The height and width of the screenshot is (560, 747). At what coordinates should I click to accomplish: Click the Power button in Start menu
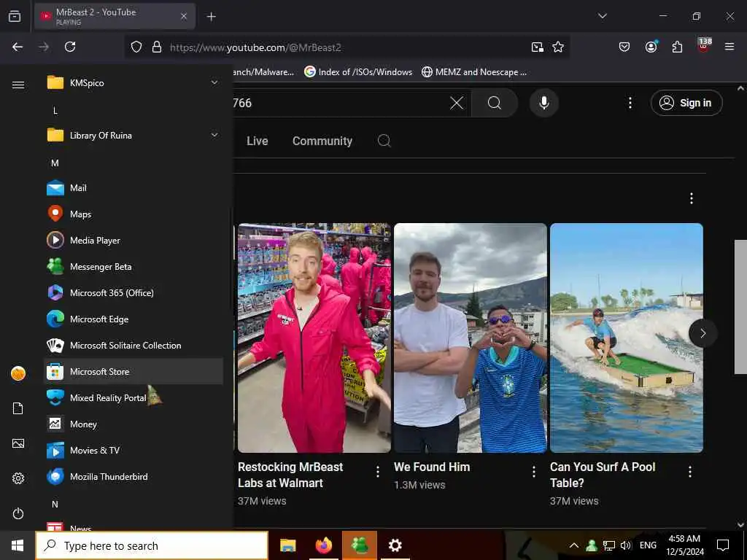(18, 513)
